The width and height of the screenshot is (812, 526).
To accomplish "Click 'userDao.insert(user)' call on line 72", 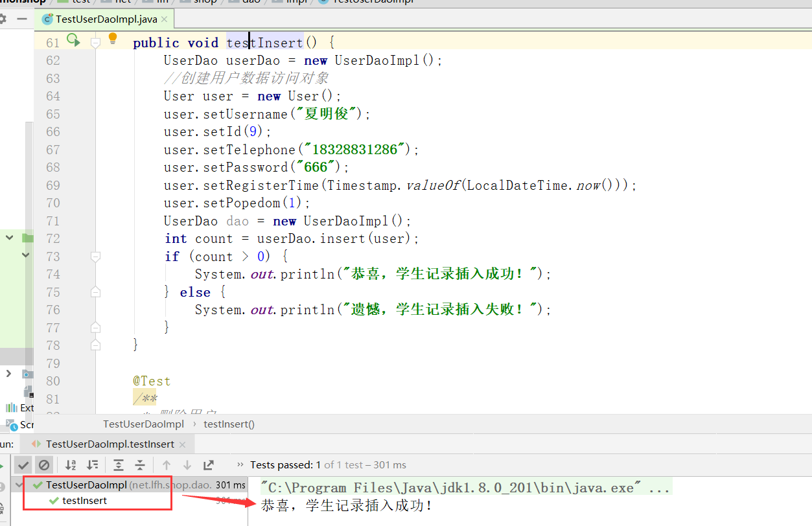I will [x=334, y=238].
